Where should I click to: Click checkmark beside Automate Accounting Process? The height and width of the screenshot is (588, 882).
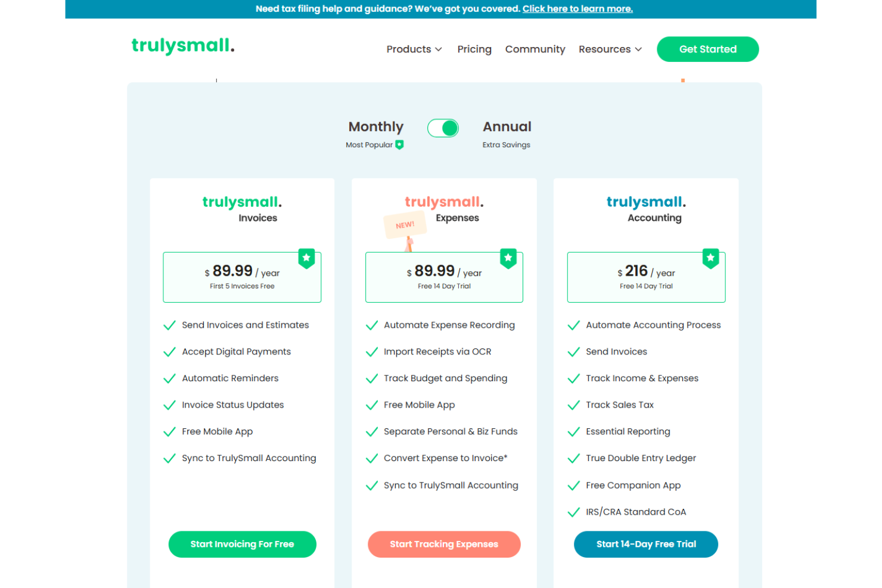[x=574, y=325]
